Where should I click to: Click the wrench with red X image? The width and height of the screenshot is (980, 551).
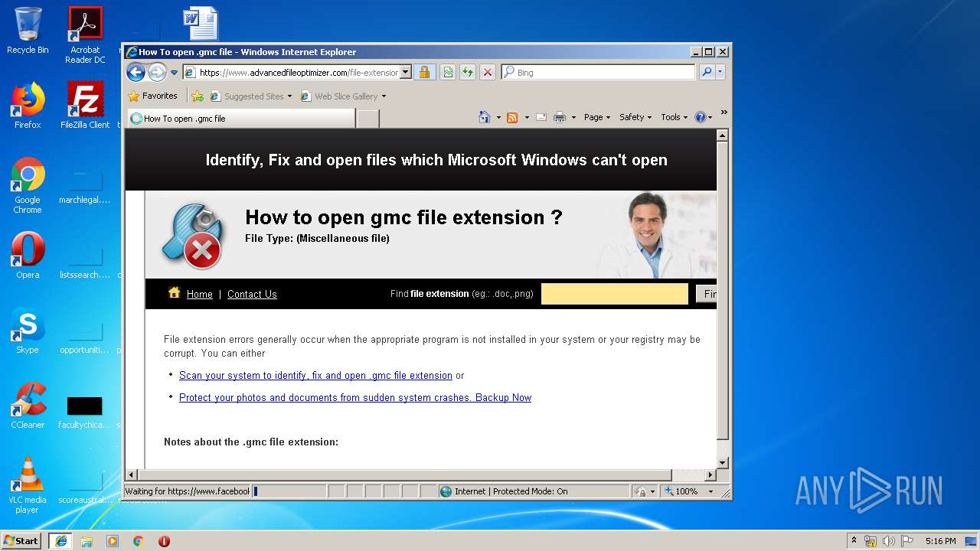[192, 236]
